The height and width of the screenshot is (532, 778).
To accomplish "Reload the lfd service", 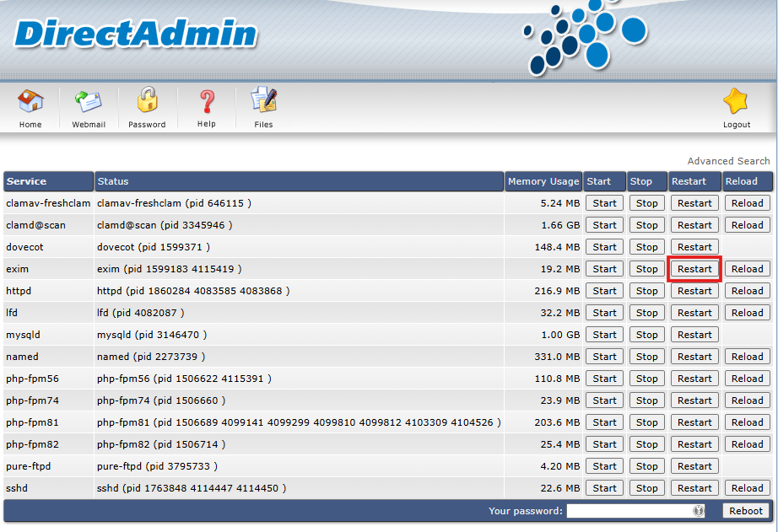I will point(748,313).
